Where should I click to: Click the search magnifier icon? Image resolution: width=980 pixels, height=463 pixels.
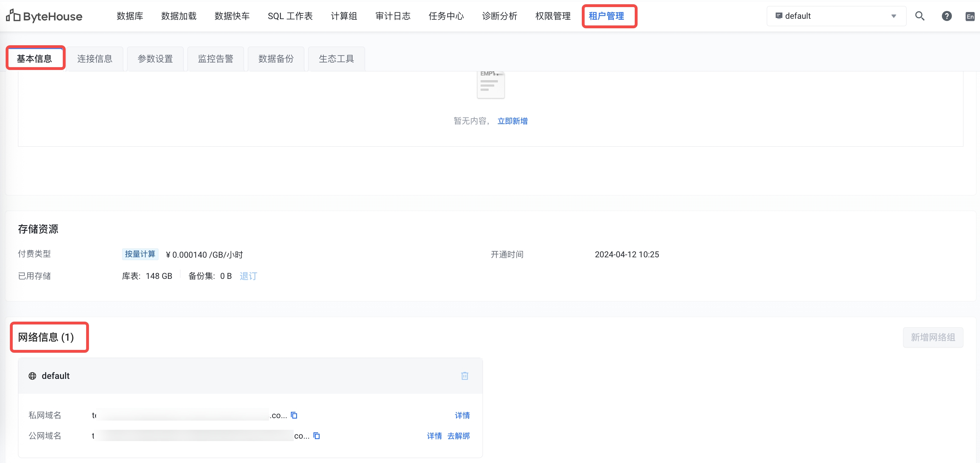pyautogui.click(x=920, y=16)
